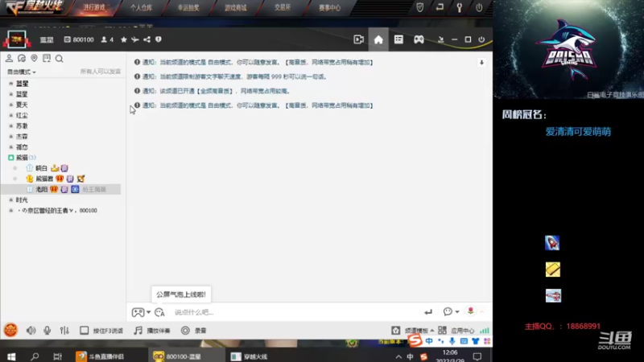Screen dimensions: 644x362
Task: Click the location pin icon above channel list
Action: tap(34, 58)
